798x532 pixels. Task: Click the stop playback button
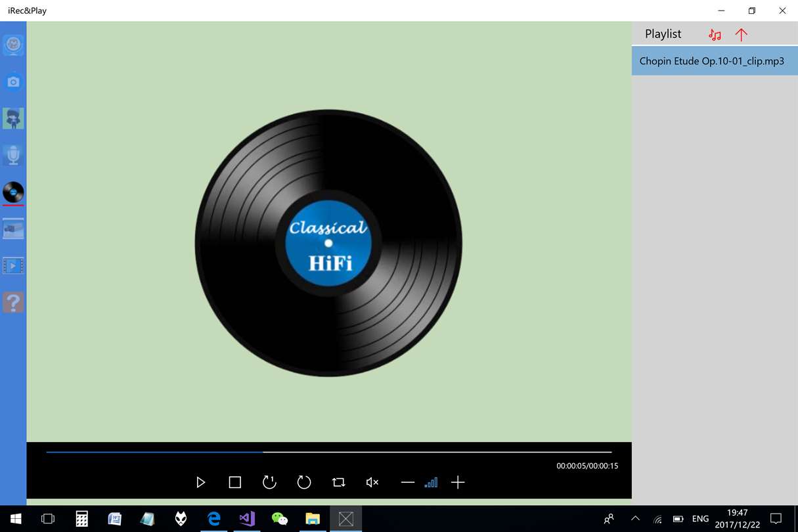click(235, 483)
